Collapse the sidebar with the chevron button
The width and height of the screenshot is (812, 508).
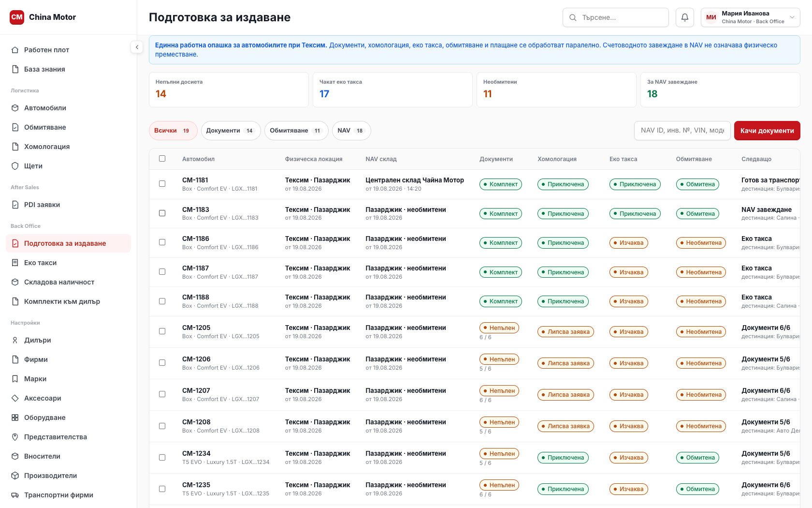[137, 47]
